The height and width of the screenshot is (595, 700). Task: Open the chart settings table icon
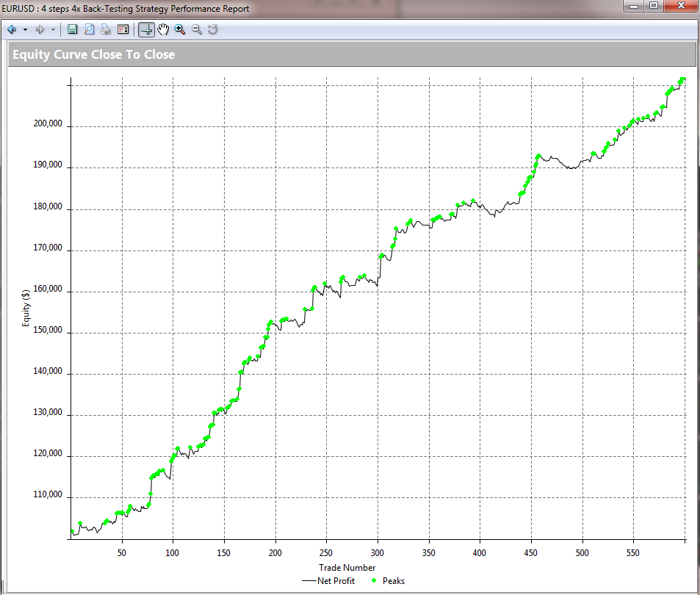click(x=123, y=29)
